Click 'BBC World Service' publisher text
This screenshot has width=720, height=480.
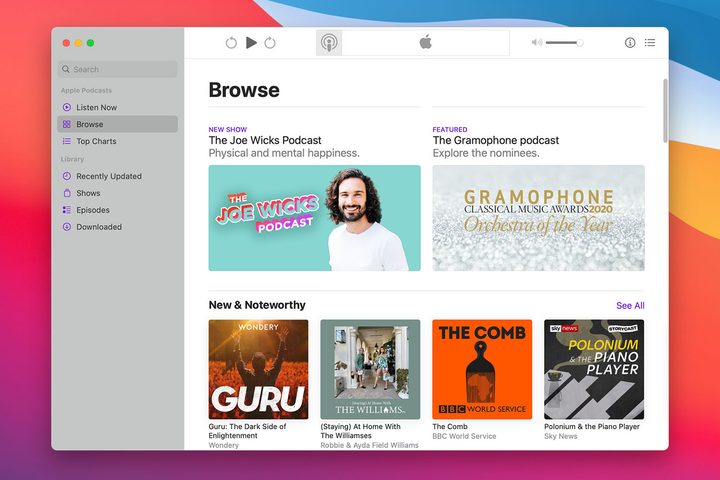pyautogui.click(x=464, y=436)
